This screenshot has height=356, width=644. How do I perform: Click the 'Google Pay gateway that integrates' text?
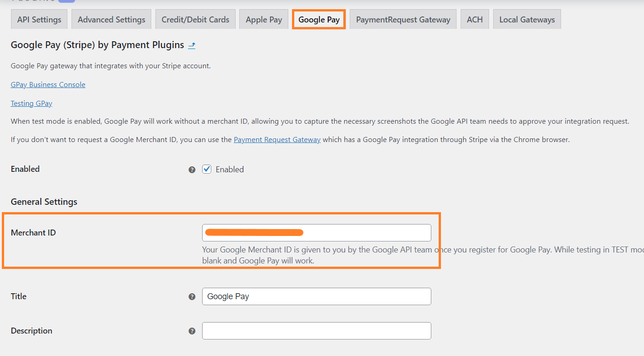[x=111, y=66]
